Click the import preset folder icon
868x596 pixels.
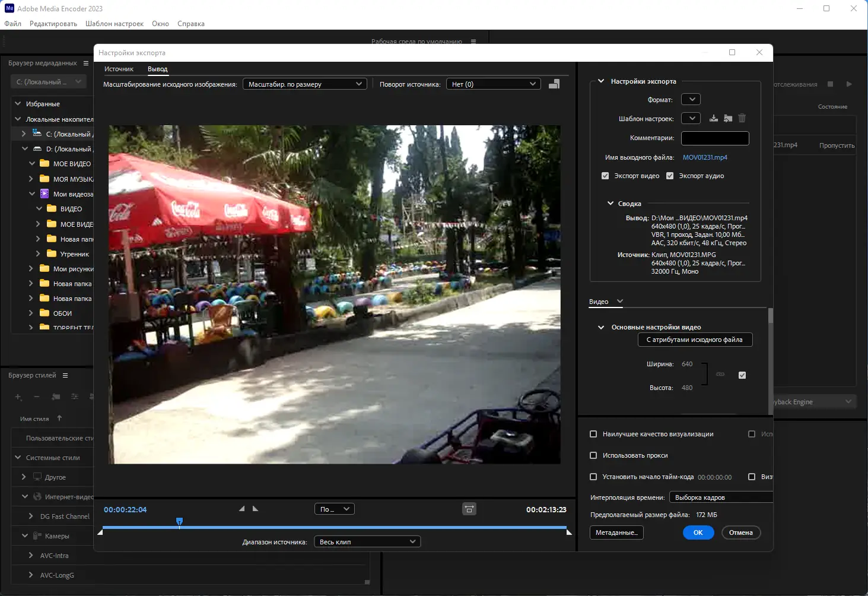[x=728, y=118]
